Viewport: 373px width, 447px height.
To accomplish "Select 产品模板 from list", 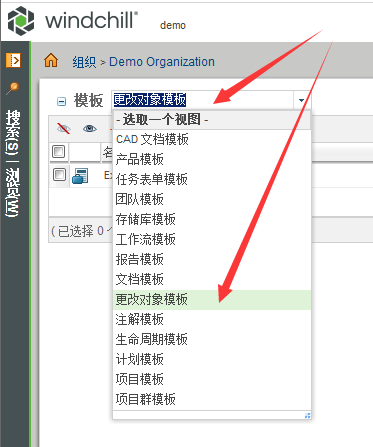I will (x=212, y=159).
